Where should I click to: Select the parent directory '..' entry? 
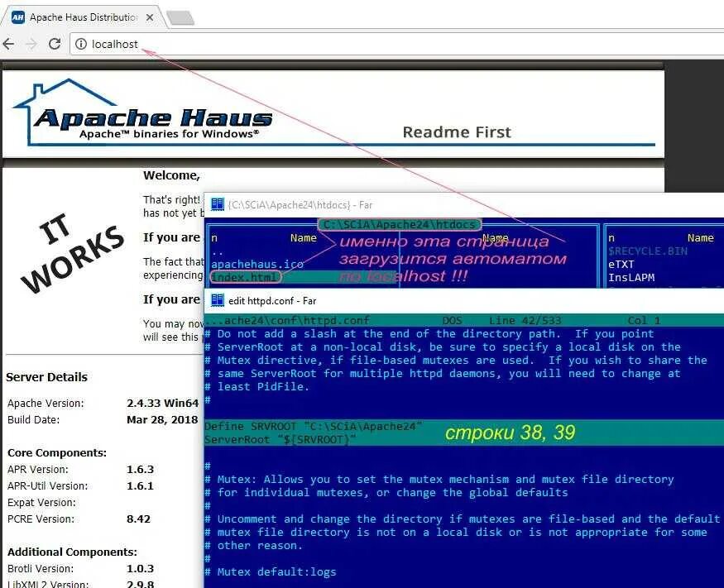click(x=217, y=252)
